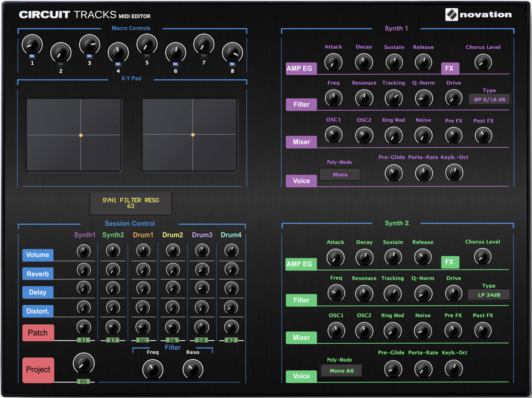
Task: Click the Project button
Action: (x=38, y=370)
